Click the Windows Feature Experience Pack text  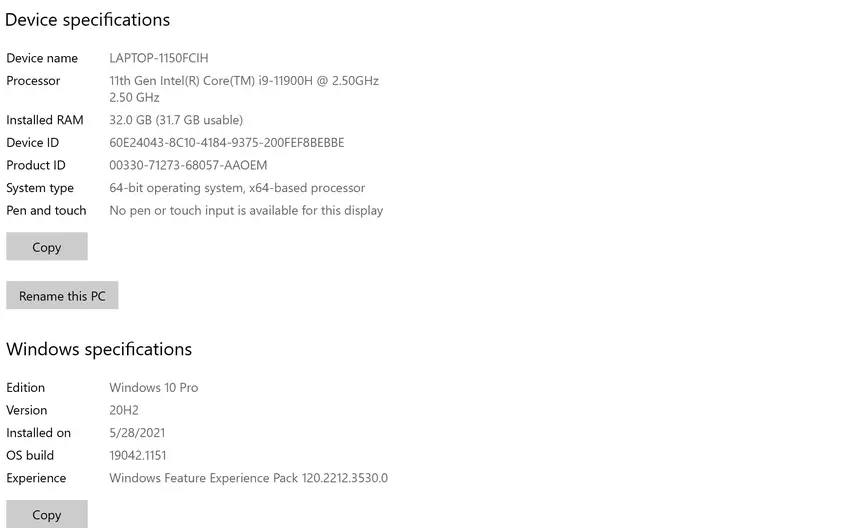pyautogui.click(x=248, y=478)
